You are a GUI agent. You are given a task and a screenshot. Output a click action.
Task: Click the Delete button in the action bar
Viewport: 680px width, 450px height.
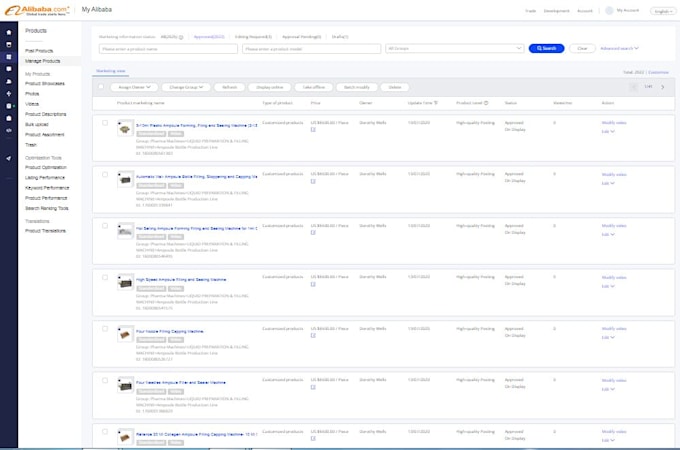tap(395, 87)
